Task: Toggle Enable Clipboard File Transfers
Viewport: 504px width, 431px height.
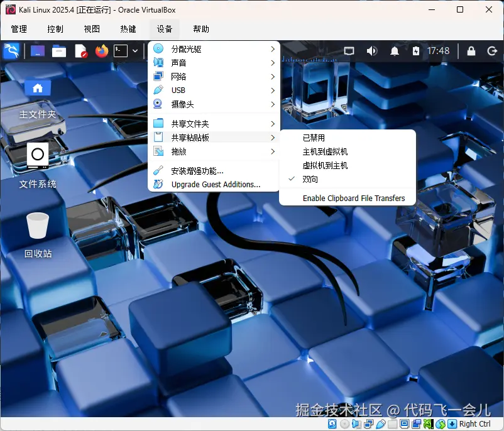Action: [x=348, y=199]
